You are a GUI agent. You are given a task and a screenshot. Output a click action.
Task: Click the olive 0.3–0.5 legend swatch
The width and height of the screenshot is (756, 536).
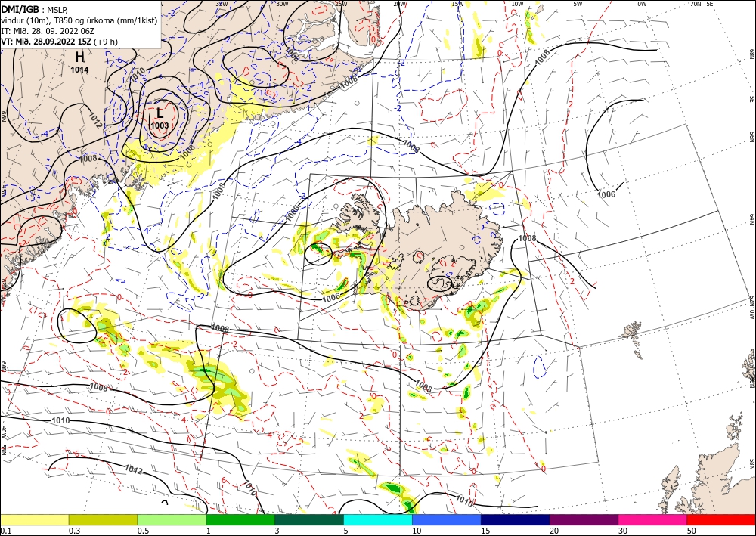tap(103, 519)
